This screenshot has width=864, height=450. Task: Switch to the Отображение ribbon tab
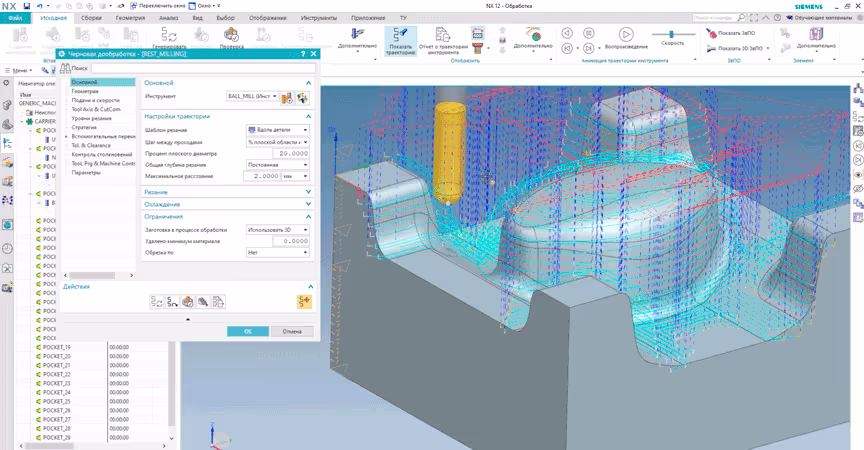268,18
